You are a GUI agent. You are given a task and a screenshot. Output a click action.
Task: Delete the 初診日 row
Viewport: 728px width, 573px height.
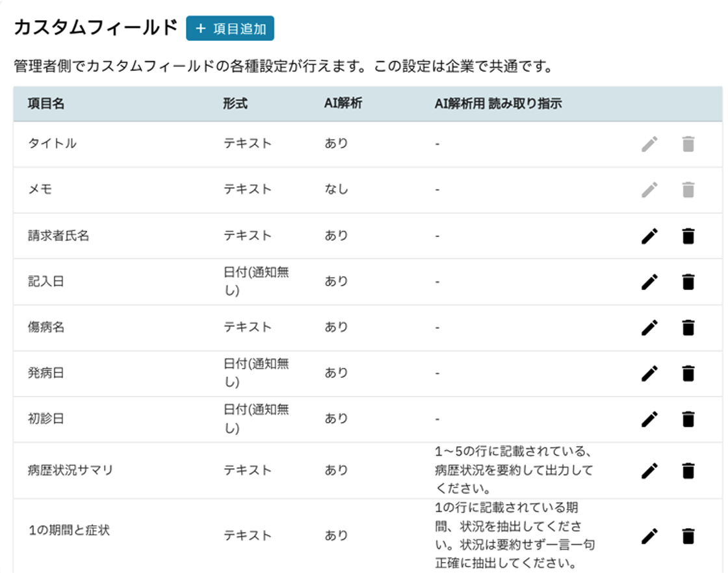coord(688,420)
